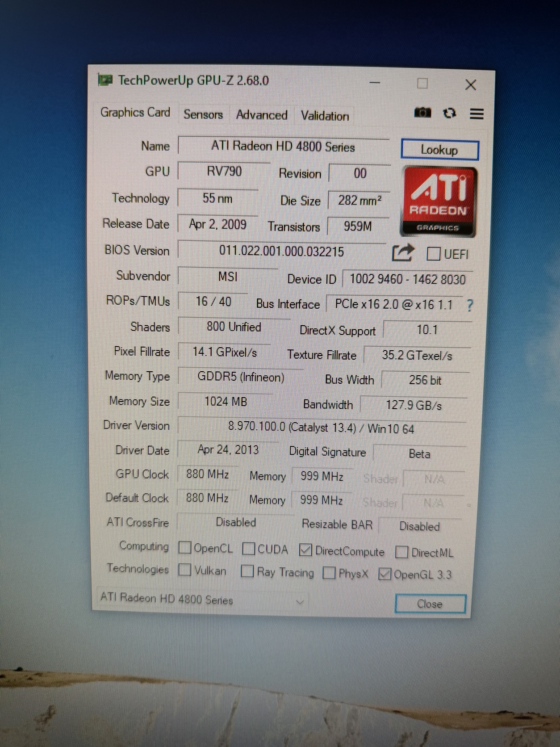
Task: Close the GPU-Z window with X
Action: 470,84
